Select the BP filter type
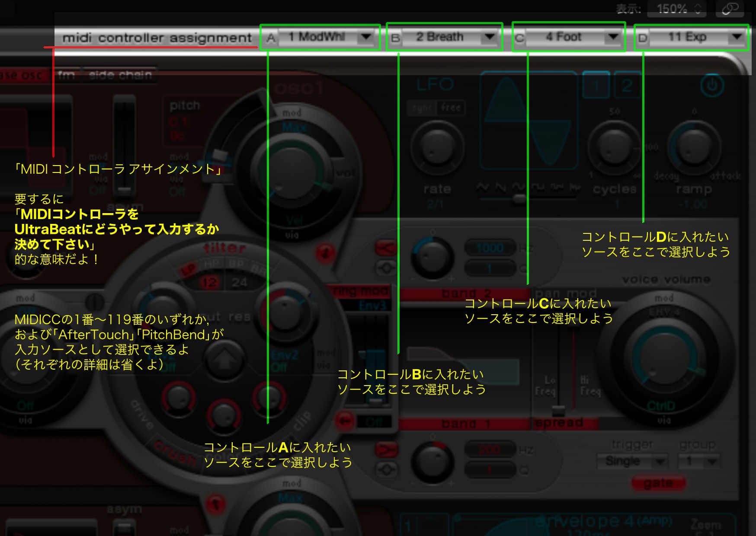 click(x=236, y=264)
